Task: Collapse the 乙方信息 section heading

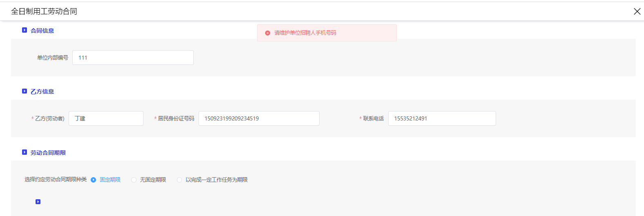Action: click(42, 91)
